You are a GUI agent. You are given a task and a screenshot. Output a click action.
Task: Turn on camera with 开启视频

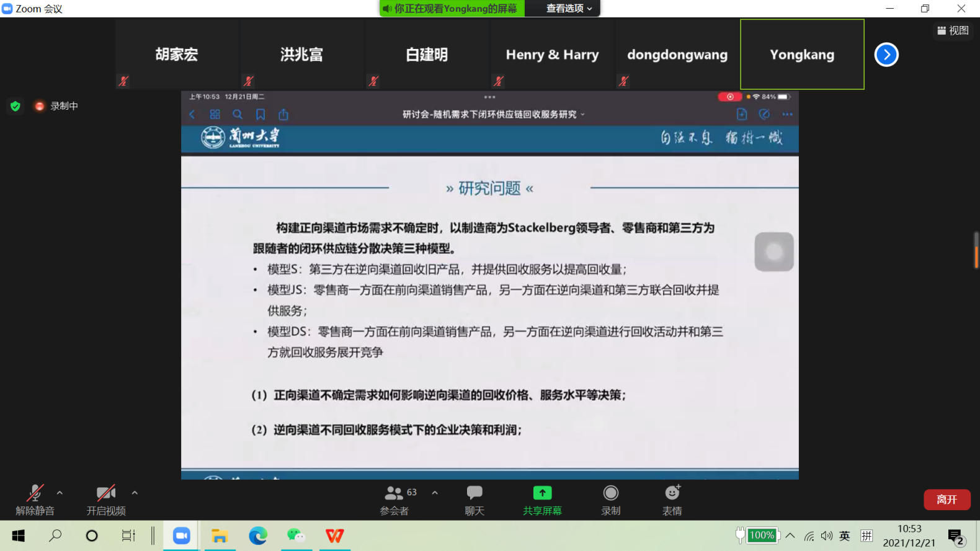106,500
